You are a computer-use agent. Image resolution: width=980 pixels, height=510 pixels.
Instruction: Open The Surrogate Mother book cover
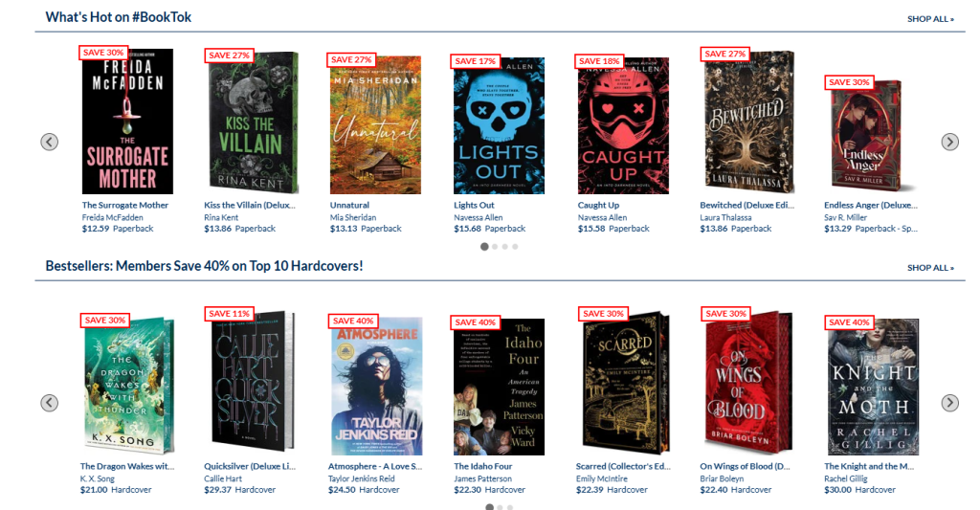(127, 122)
